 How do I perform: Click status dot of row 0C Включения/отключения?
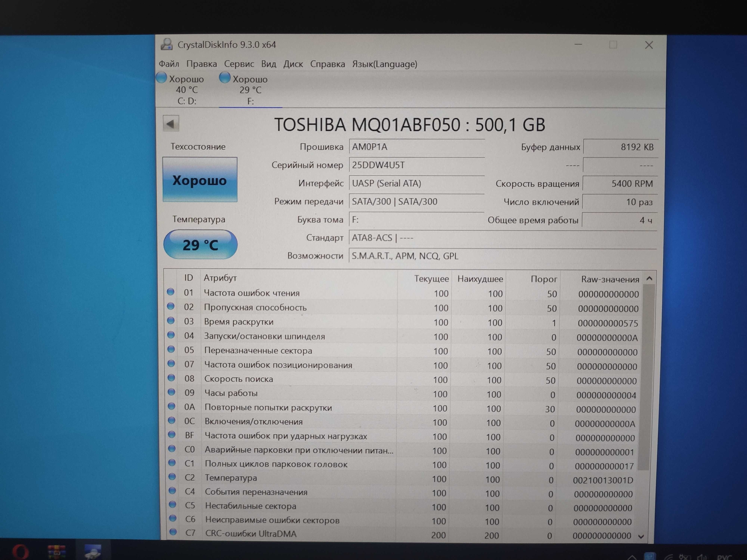172,420
